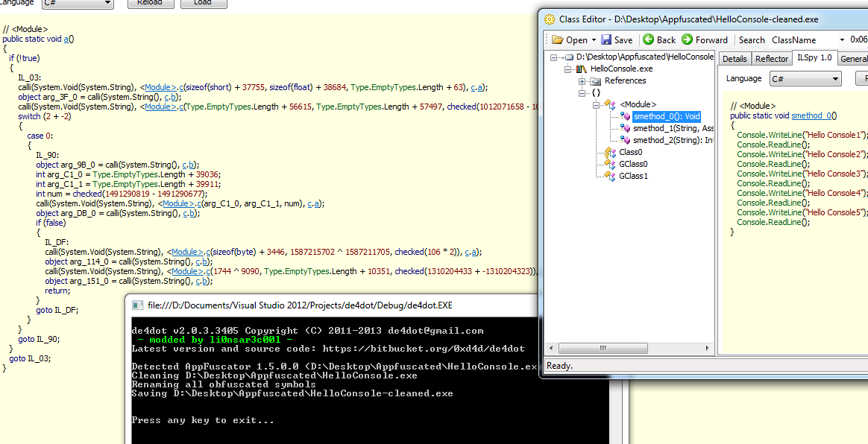This screenshot has height=444, width=868.
Task: Open the ClassName search dropdown
Action: click(842, 40)
